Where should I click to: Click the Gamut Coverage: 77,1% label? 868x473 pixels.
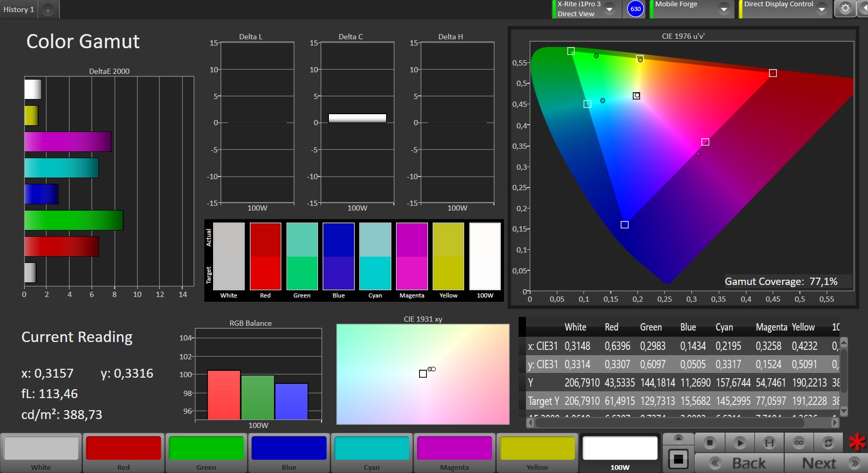[781, 281]
